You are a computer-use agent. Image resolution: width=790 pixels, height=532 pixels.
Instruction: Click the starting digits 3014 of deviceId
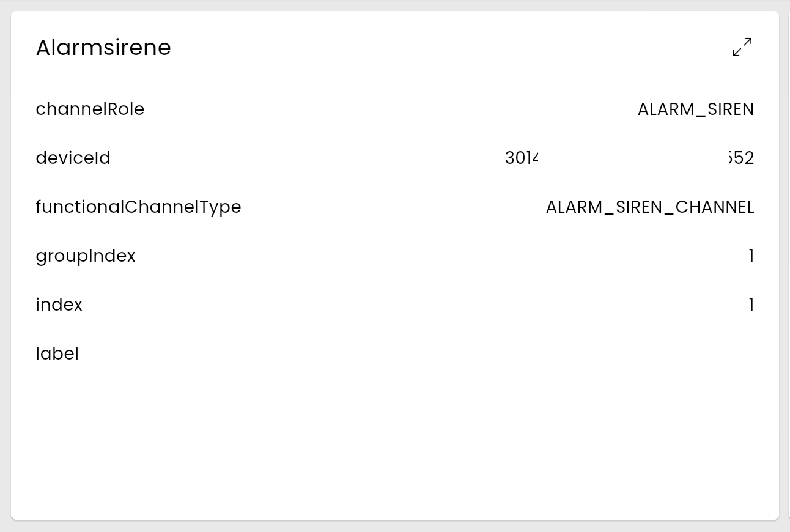[522, 158]
